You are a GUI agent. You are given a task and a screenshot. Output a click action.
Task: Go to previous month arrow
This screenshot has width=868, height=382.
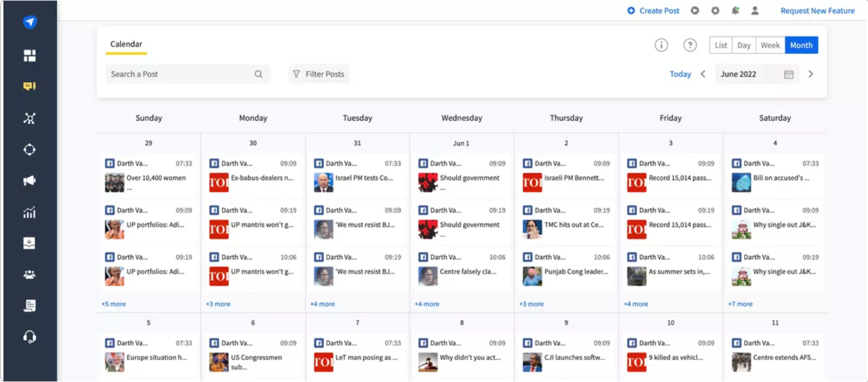tap(703, 74)
